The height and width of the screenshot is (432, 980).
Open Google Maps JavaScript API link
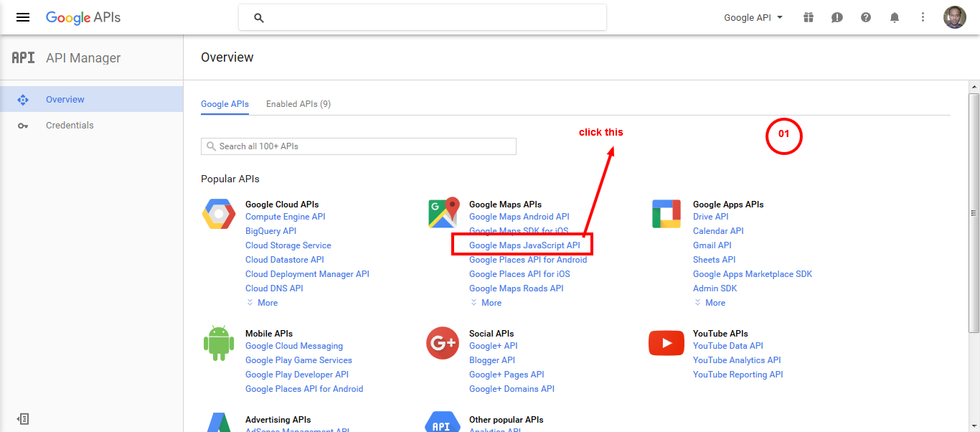coord(524,245)
